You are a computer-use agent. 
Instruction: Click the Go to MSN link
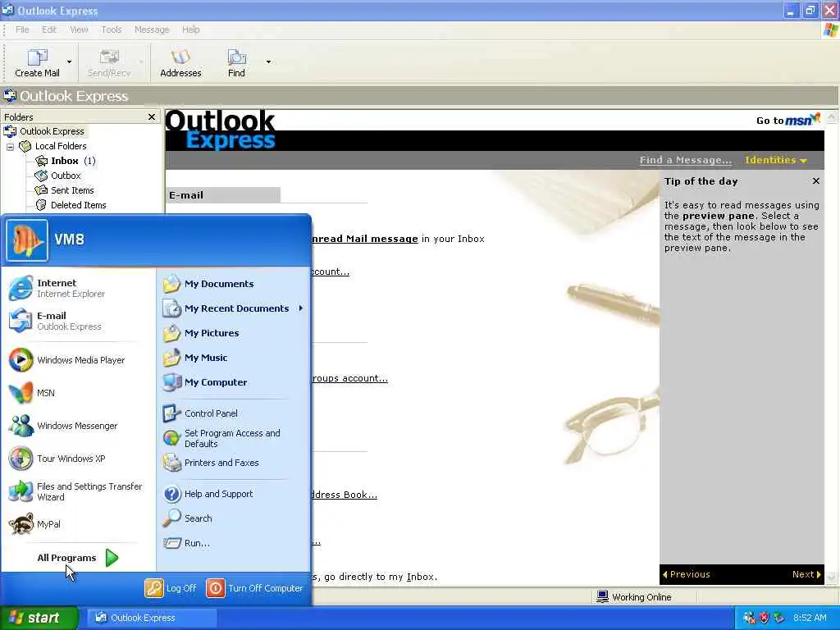[788, 120]
